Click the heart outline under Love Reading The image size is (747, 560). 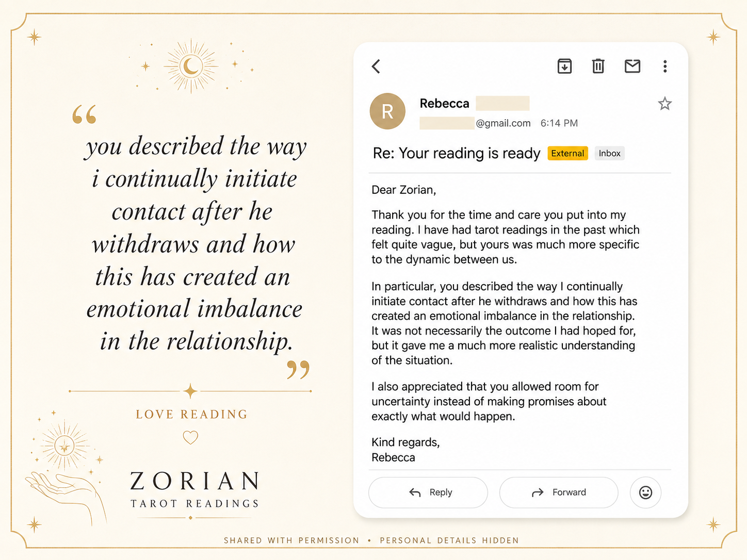click(x=190, y=438)
